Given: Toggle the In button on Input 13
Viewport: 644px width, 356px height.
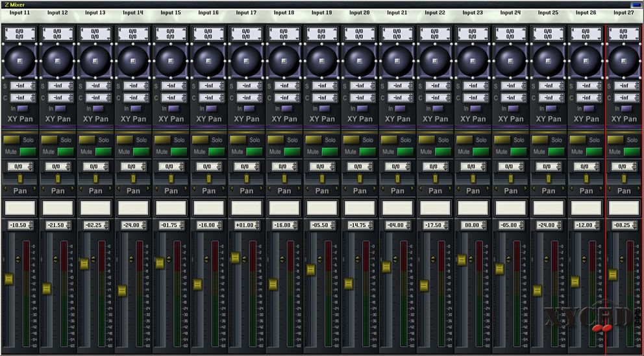Looking at the screenshot, I should point(98,109).
